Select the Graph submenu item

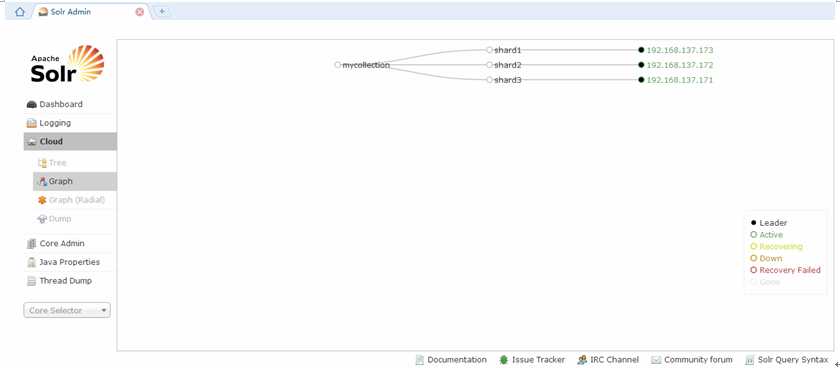(x=75, y=182)
